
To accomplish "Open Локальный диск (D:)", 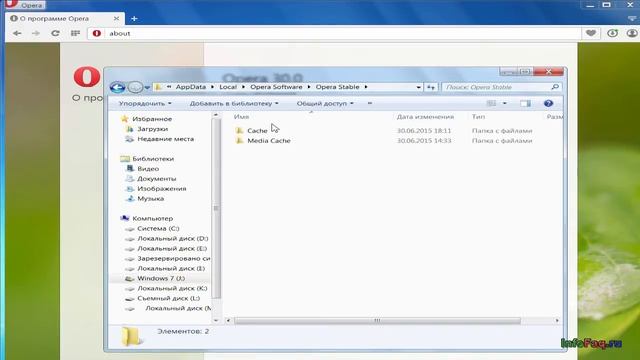I will click(172, 238).
